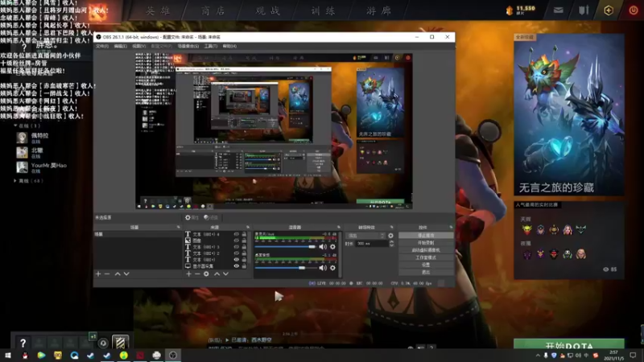The width and height of the screenshot is (644, 362).
Task: Adjust the desktop audio volume slider
Action: [x=286, y=268]
